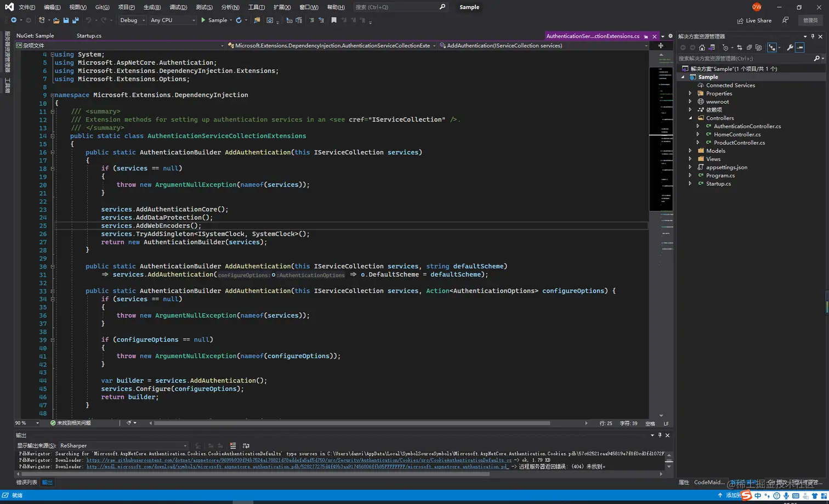829x504 pixels.
Task: Select AuthenticationController.cs in Solution Explorer
Action: (747, 127)
